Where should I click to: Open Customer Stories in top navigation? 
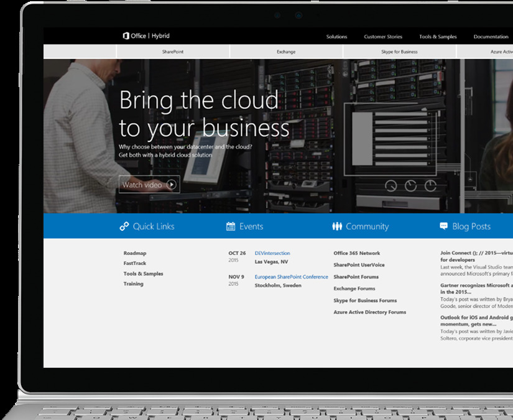[383, 37]
